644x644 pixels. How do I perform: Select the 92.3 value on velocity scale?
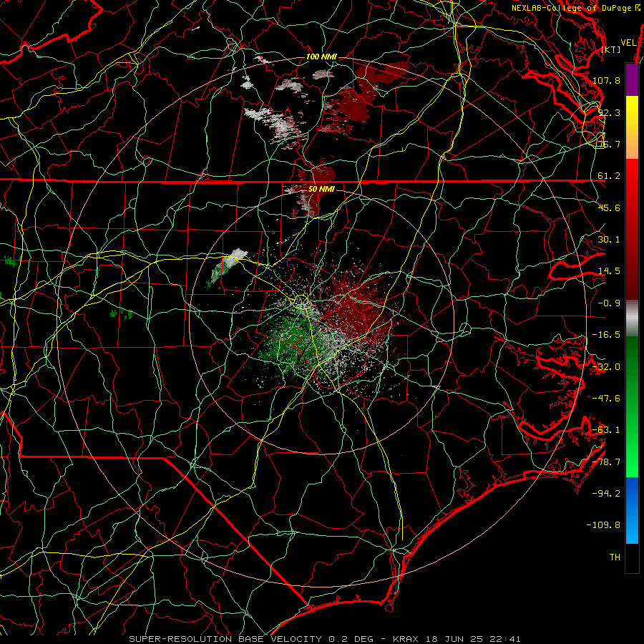point(609,112)
